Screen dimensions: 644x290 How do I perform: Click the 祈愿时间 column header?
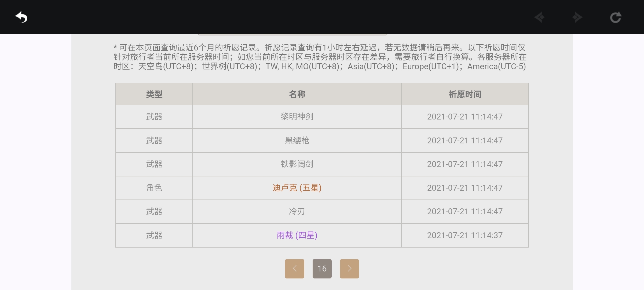coord(465,94)
